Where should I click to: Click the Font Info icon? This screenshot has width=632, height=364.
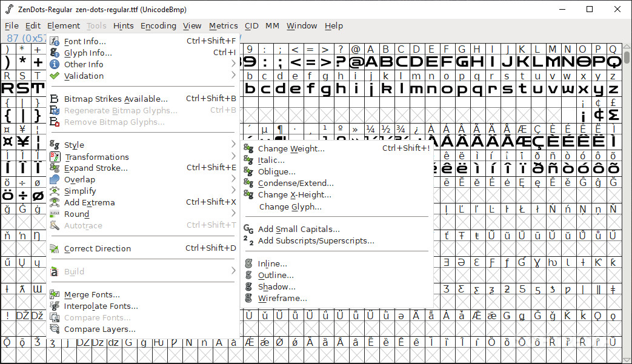55,41
